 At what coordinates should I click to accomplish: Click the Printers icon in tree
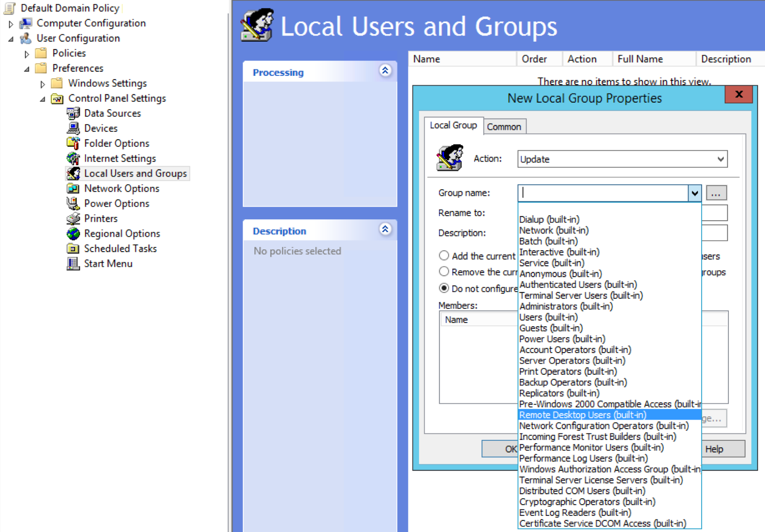(73, 218)
